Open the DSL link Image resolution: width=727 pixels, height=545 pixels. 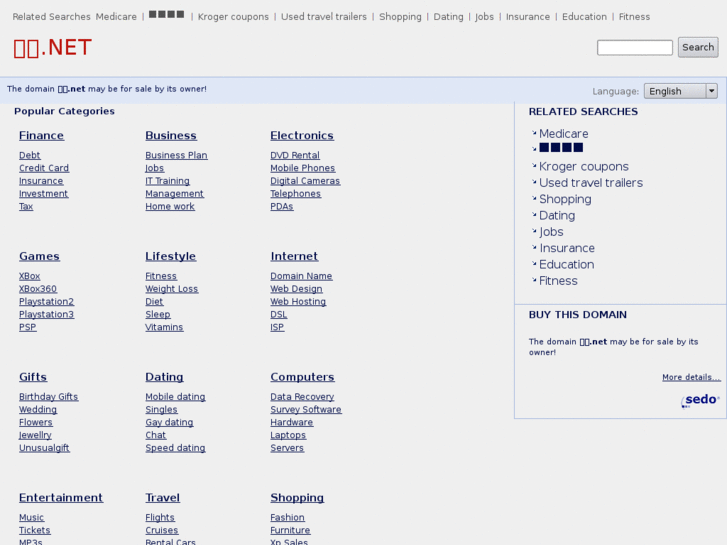[x=279, y=314]
